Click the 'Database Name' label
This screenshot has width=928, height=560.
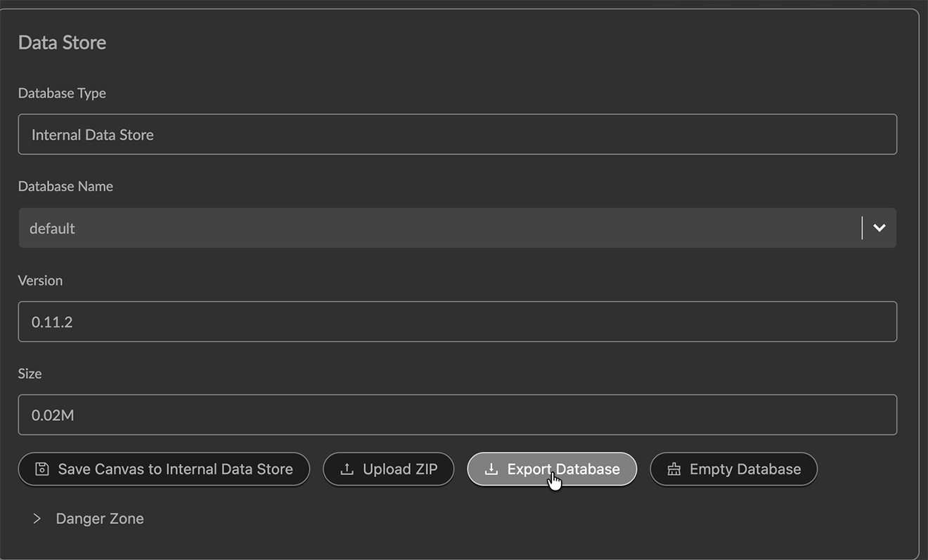click(x=65, y=186)
